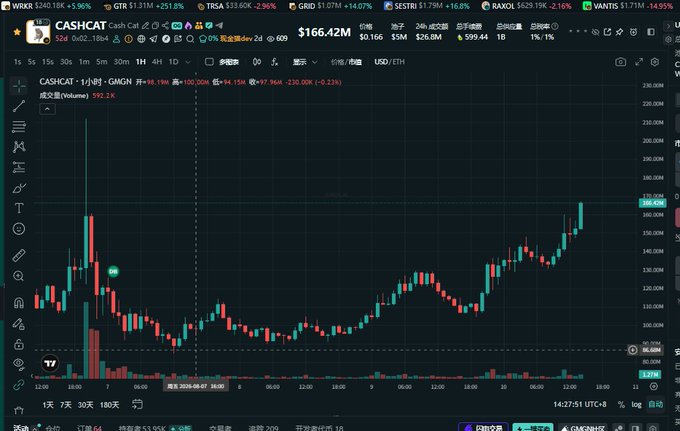
Task: Switch timeframe to 1D
Action: point(173,62)
